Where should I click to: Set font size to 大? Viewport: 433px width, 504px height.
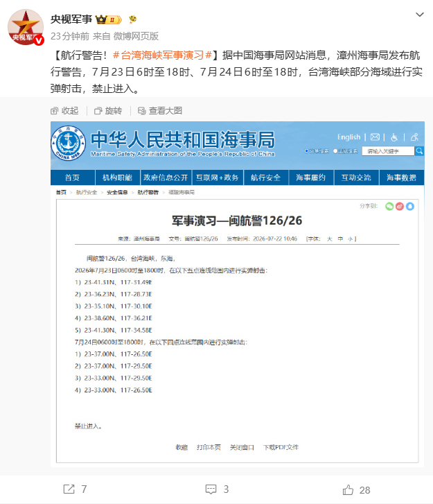click(x=330, y=238)
